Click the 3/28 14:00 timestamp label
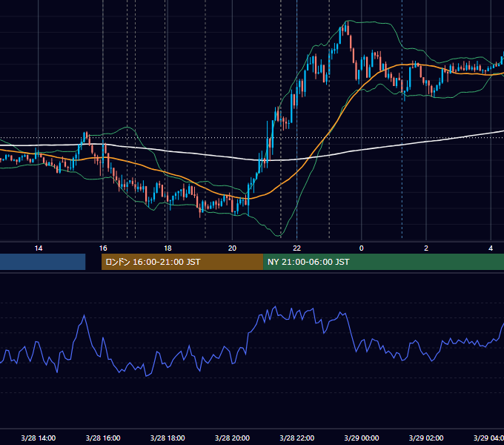The width and height of the screenshot is (504, 445). tap(39, 438)
